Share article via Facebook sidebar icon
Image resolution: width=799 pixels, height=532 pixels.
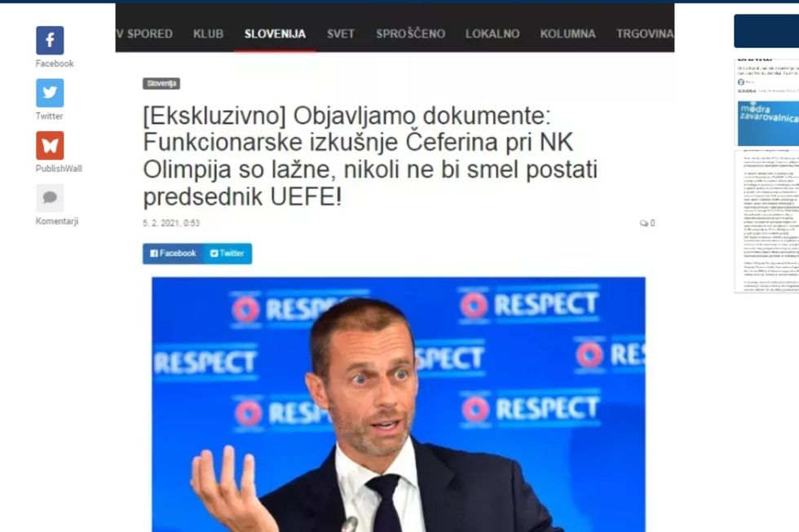point(50,40)
